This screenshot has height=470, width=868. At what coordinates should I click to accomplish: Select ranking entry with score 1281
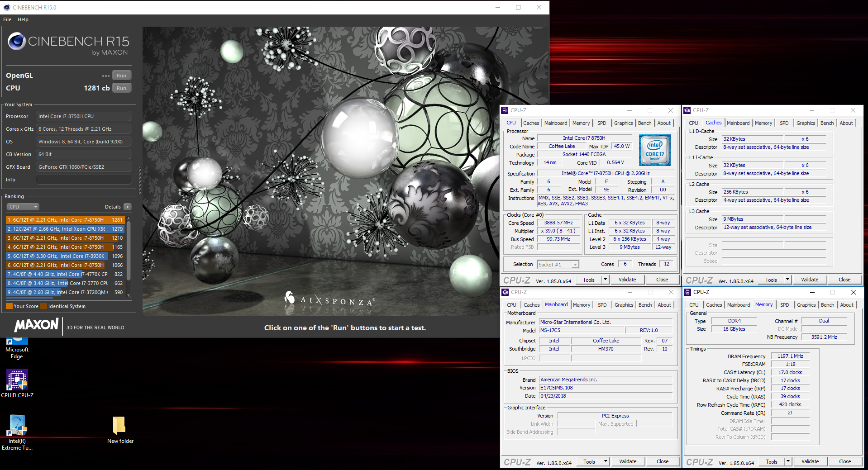click(x=65, y=220)
